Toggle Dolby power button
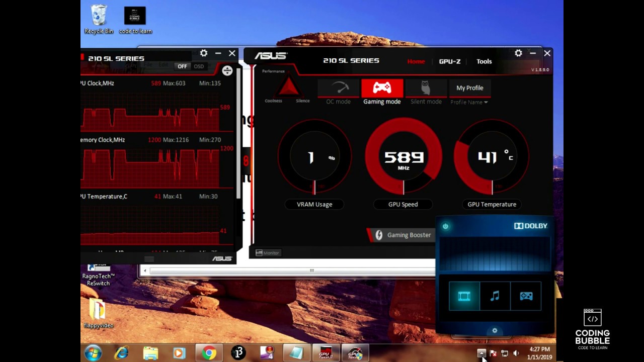644x362 pixels. point(445,226)
